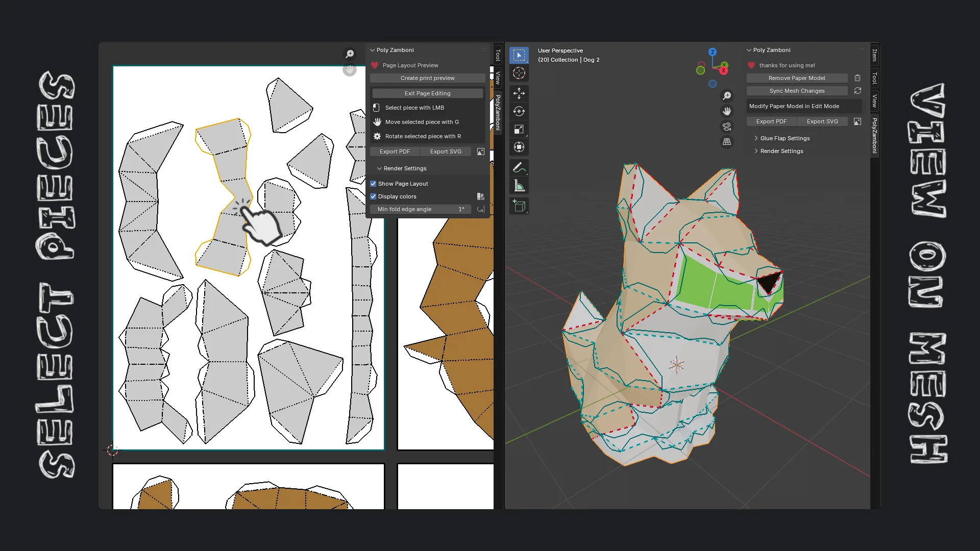The image size is (980, 551).
Task: Toggle the Display colors checkbox
Action: click(x=373, y=196)
